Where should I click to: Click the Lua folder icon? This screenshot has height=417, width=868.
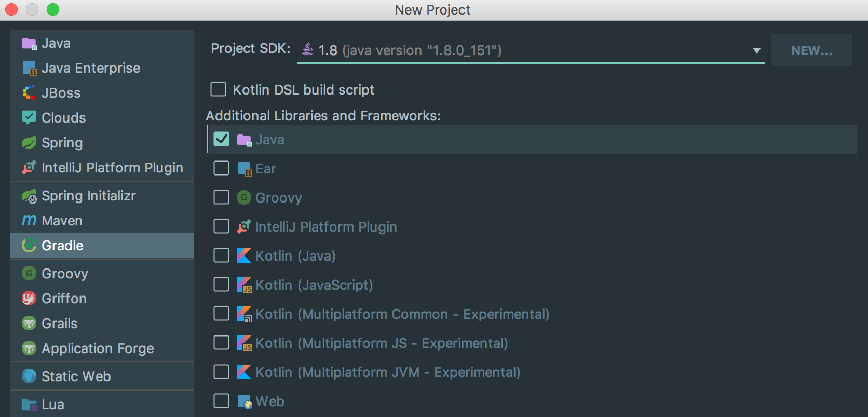click(x=29, y=405)
